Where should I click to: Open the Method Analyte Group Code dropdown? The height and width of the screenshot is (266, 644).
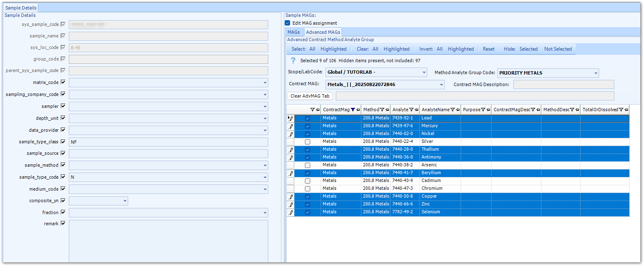(595, 73)
